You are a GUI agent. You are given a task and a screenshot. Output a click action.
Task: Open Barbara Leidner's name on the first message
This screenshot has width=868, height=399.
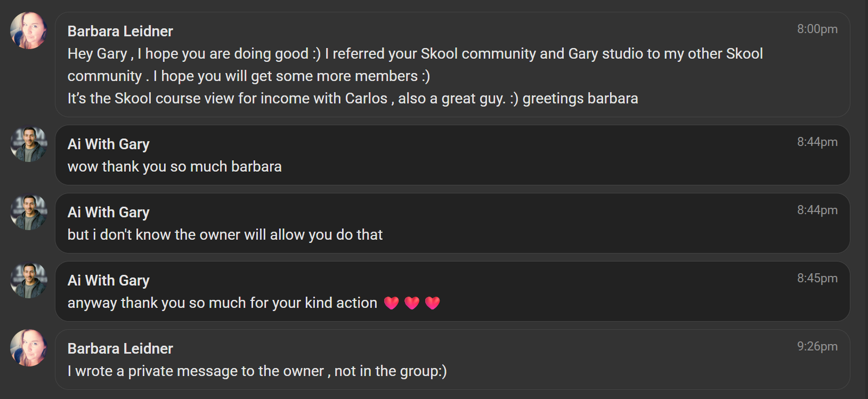[120, 31]
